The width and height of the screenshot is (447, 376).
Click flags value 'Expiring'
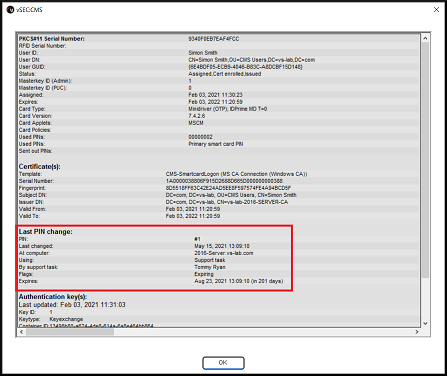(204, 274)
